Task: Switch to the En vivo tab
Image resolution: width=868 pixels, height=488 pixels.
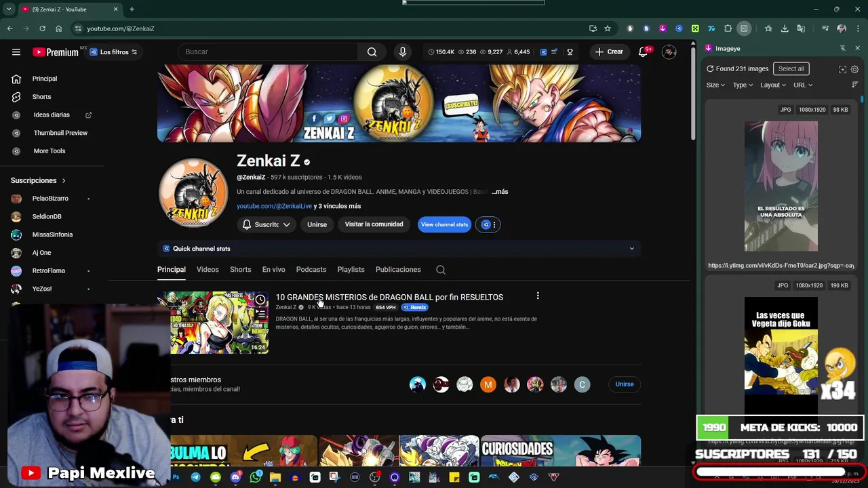Action: (x=273, y=270)
